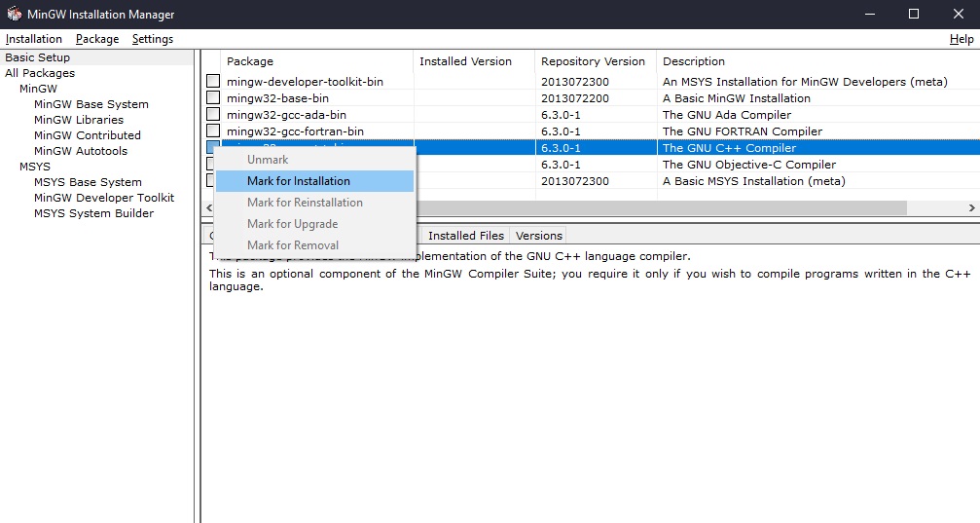Click Mark for Upgrade entry
Viewport: 980px width, 523px height.
(314, 224)
